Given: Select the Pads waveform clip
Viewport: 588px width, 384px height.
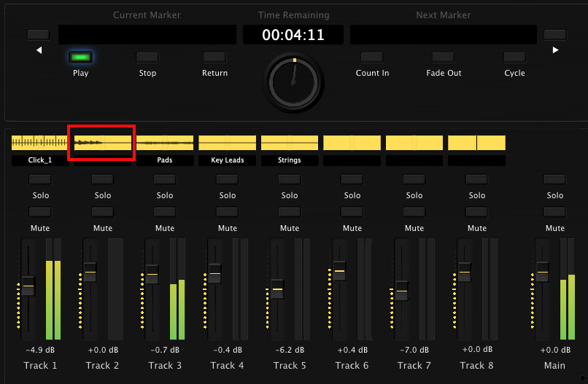Looking at the screenshot, I should (x=165, y=143).
